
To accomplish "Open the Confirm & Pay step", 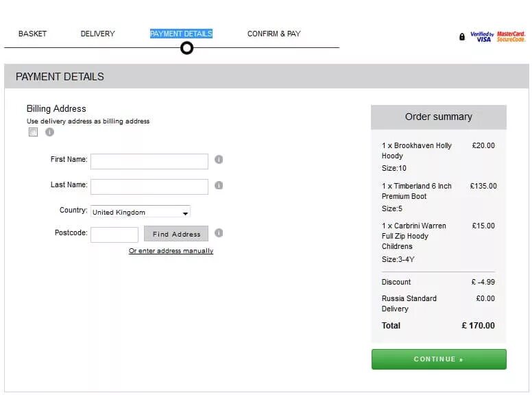I will tap(274, 34).
